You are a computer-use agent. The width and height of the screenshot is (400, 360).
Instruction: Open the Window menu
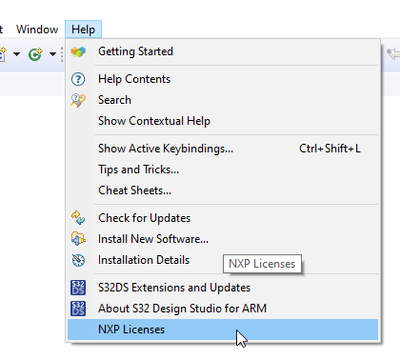pos(37,29)
